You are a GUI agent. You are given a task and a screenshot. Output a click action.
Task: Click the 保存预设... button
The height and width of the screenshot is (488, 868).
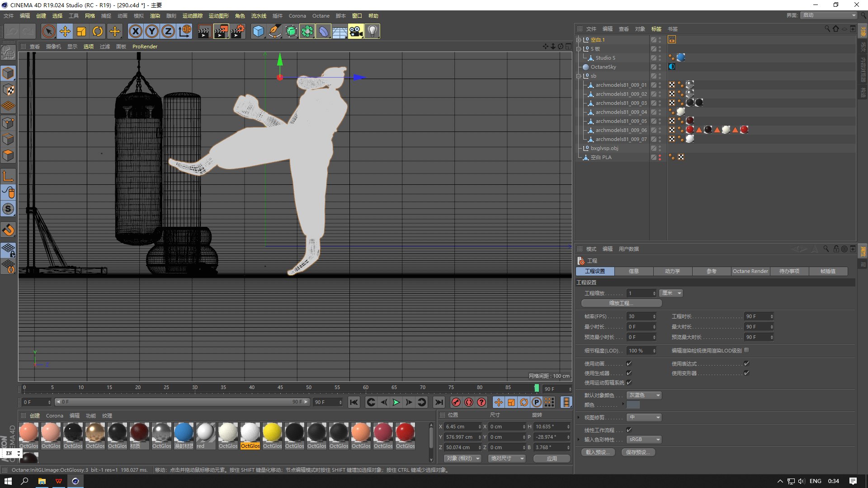tap(638, 452)
